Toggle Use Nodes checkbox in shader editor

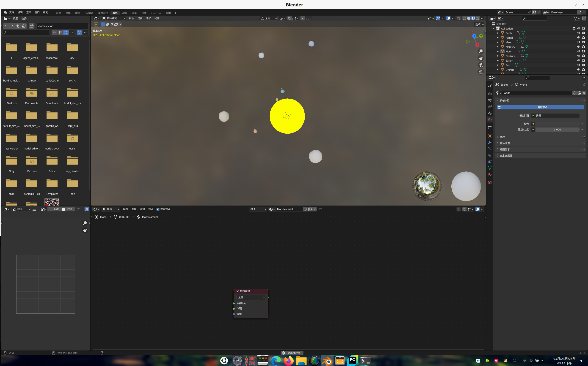point(158,209)
